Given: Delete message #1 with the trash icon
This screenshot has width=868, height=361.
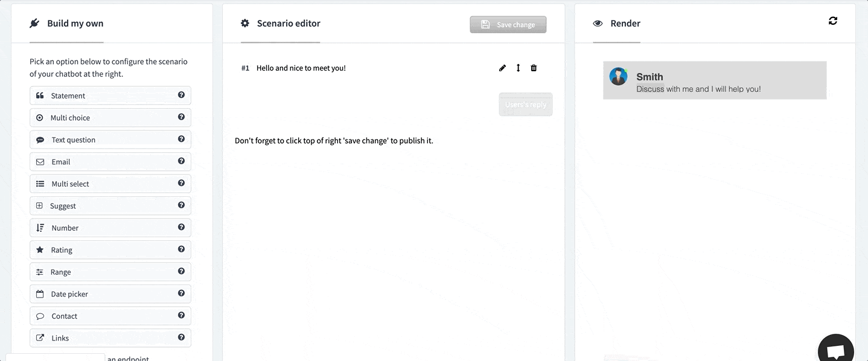Looking at the screenshot, I should 534,68.
